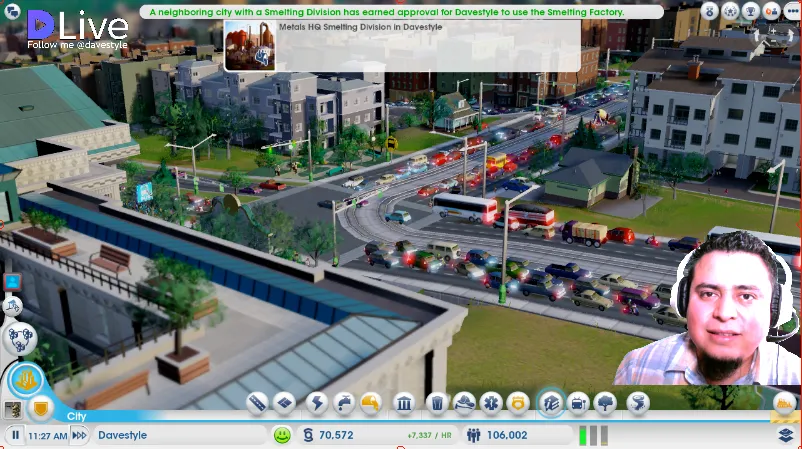Open the three-dot options menu
802x449 pixels.
[x=792, y=11]
